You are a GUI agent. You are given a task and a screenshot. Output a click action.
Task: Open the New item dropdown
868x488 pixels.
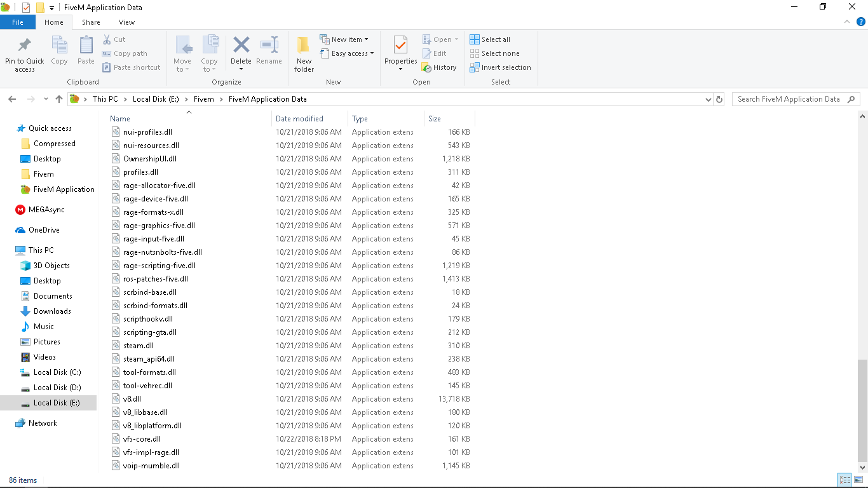[344, 39]
